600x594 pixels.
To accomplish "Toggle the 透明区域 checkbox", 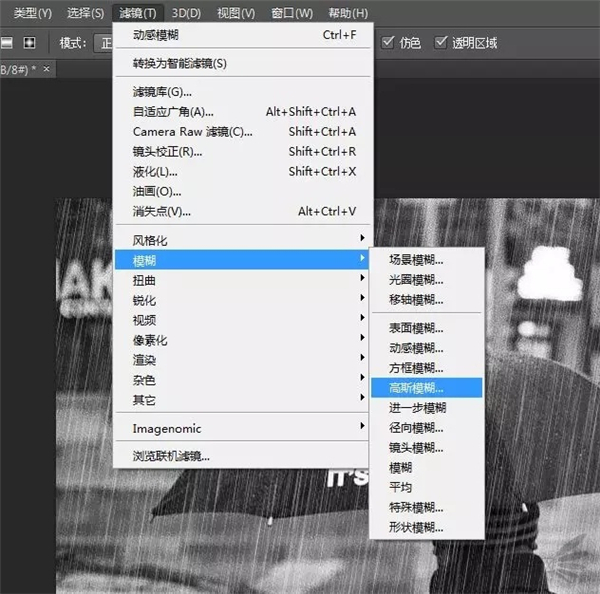I will coord(440,42).
